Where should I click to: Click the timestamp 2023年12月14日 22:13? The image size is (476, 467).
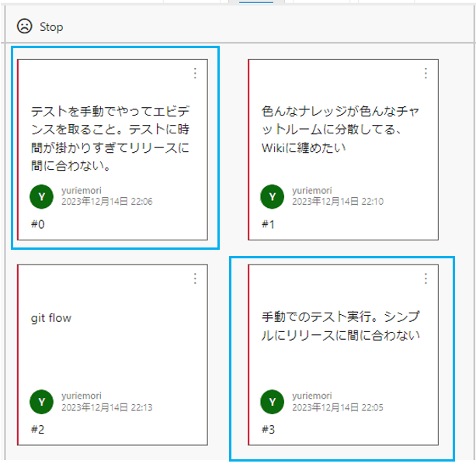[107, 407]
